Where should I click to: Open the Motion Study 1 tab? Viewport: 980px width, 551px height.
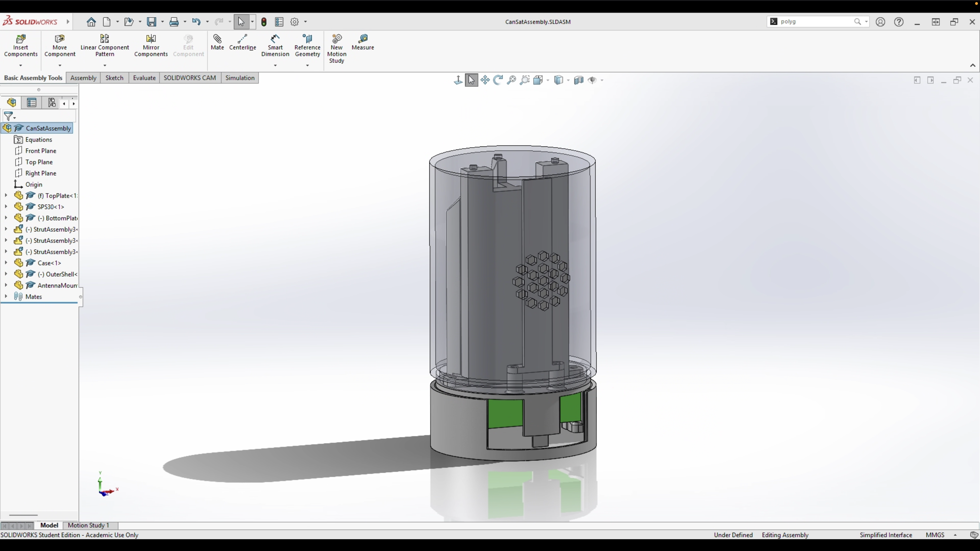tap(88, 525)
